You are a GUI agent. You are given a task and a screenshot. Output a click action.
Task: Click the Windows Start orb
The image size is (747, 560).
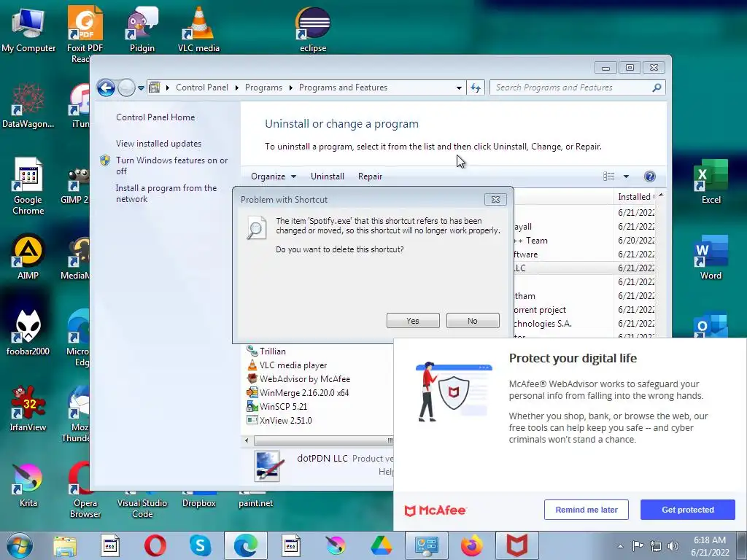click(19, 545)
